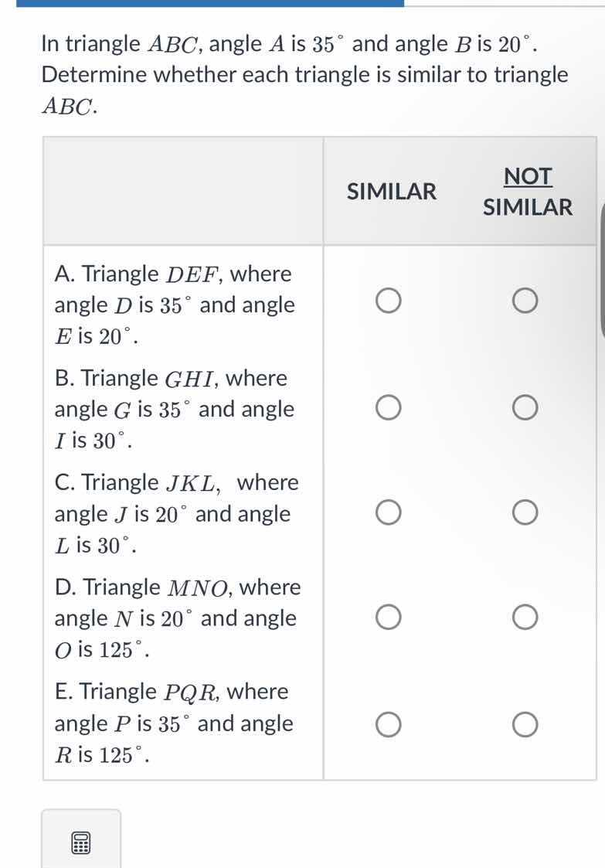
Task: Mark triangle DEF as NOT SIMILAR
Action: [x=525, y=301]
